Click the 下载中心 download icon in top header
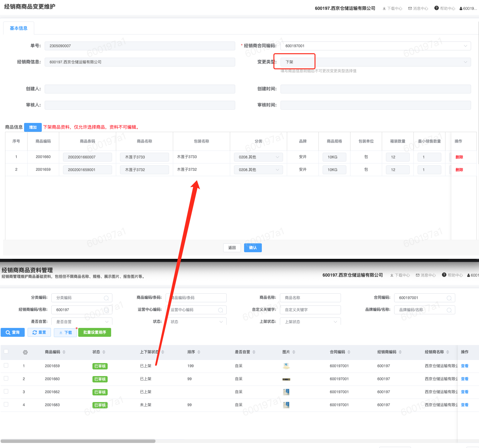Screen dimensions: 479x448 (x=384, y=9)
